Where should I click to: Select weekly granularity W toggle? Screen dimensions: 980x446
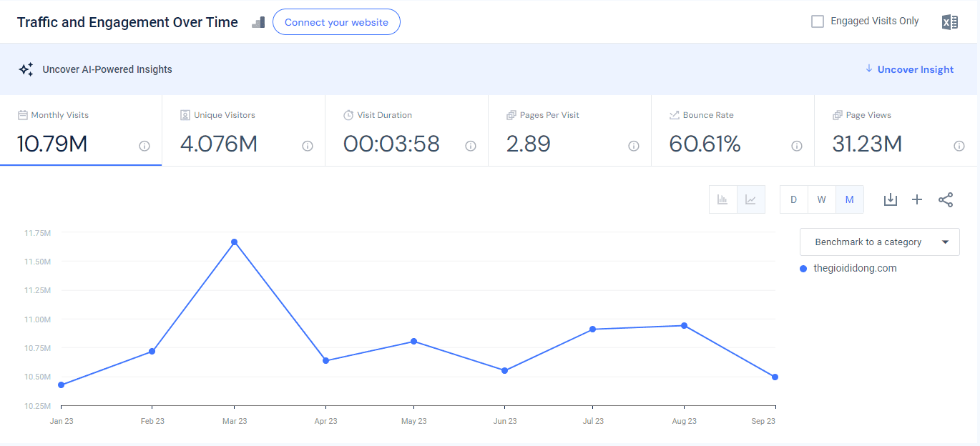(822, 199)
